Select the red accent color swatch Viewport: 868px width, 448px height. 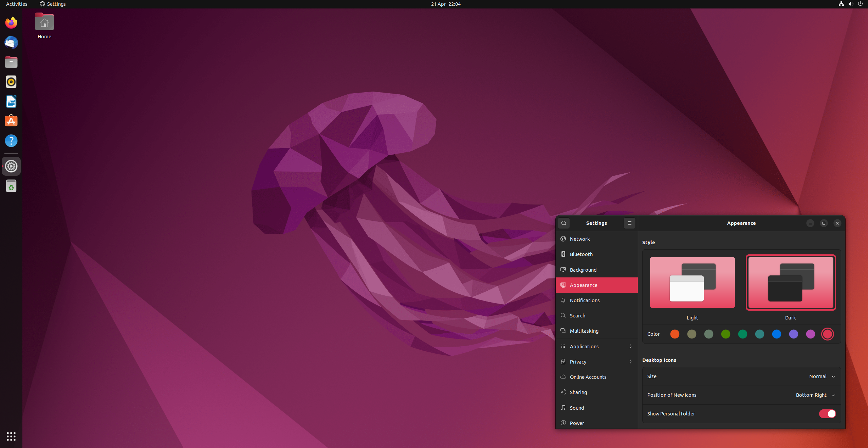tap(829, 334)
